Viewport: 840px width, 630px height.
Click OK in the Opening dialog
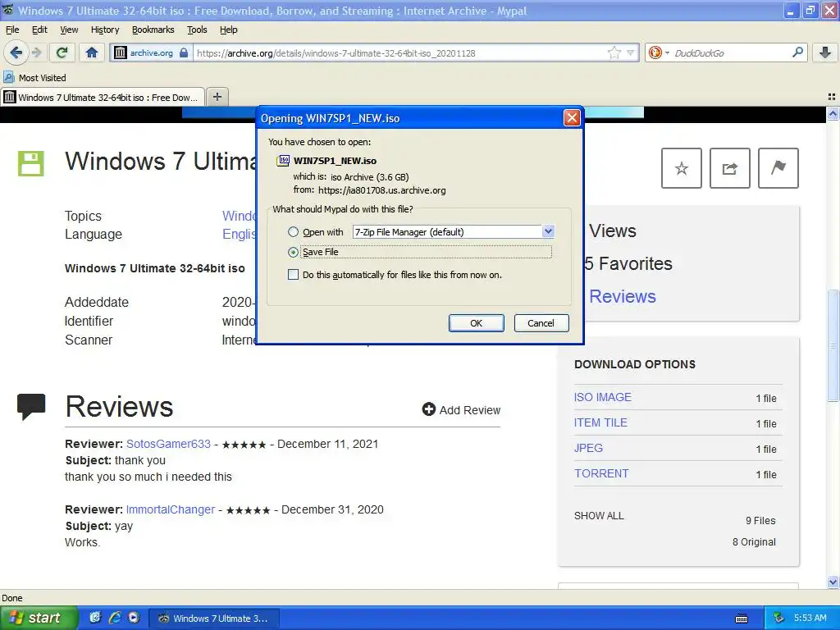(477, 323)
